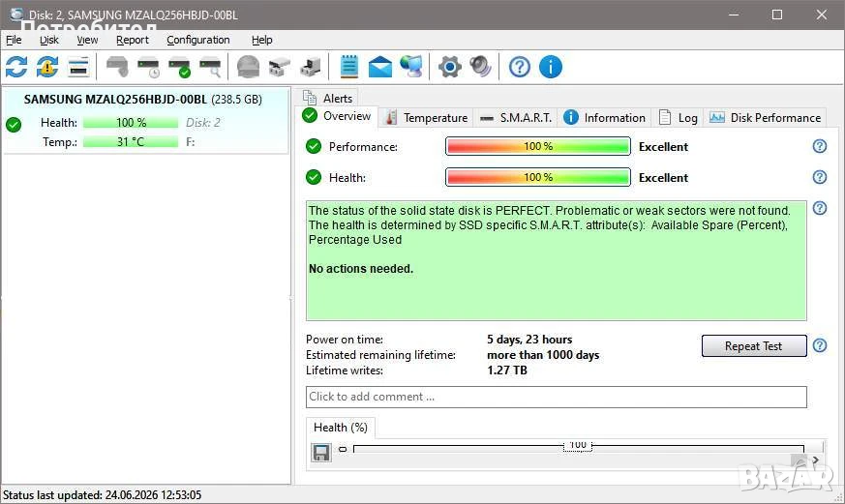Click the disk list Health 100 % bar
The image size is (845, 504).
131,123
